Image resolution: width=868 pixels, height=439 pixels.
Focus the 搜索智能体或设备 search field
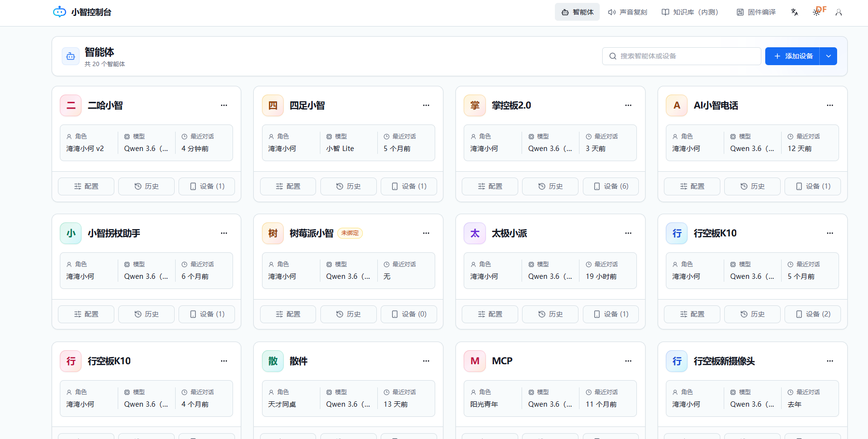tap(681, 56)
